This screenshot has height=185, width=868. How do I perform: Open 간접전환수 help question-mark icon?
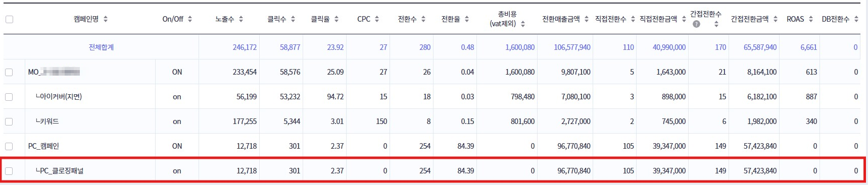(697, 24)
